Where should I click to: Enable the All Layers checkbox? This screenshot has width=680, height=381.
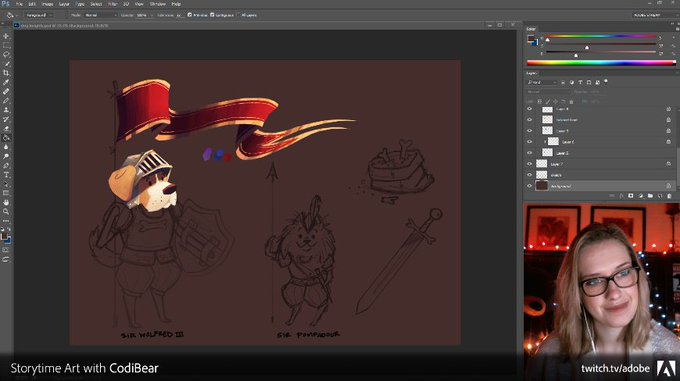(238, 15)
